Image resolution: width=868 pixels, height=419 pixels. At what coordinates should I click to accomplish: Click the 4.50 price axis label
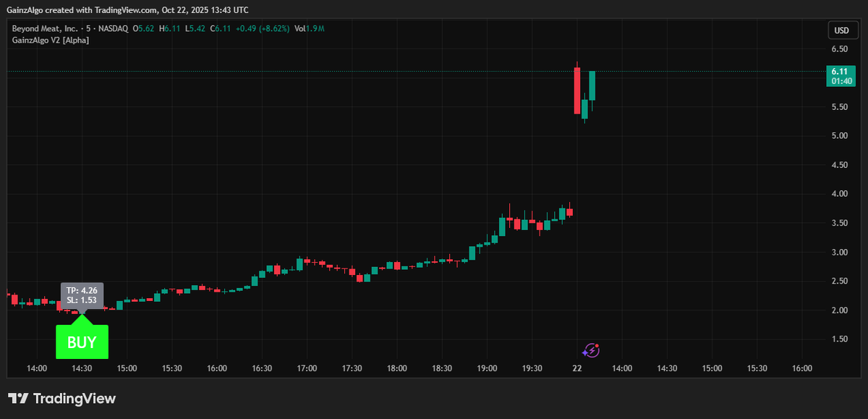839,165
